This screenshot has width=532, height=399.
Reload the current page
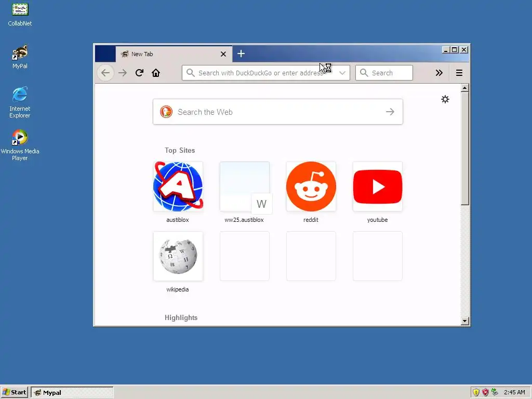point(139,73)
